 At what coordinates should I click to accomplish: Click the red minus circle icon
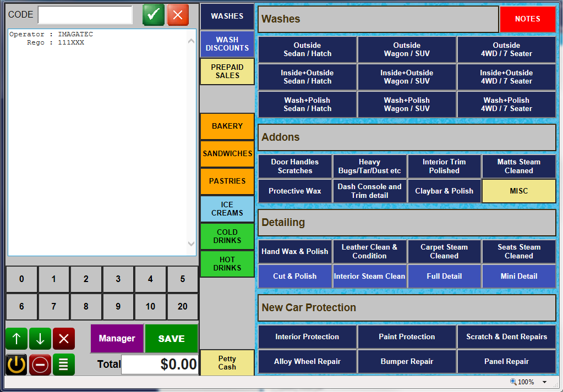click(40, 365)
